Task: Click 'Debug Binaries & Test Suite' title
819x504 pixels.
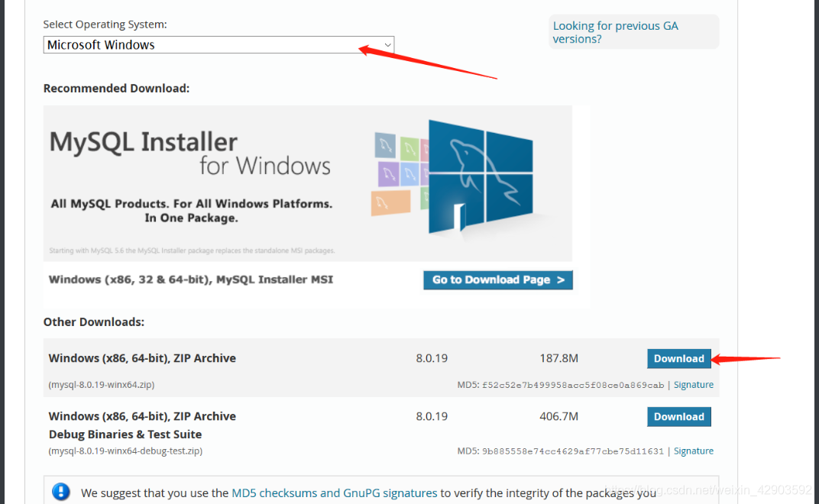Action: coord(125,435)
